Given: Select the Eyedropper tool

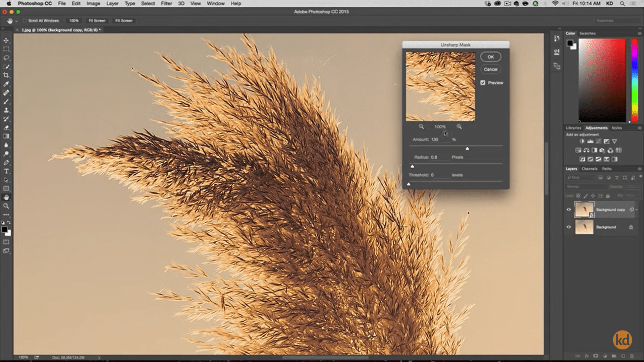Looking at the screenshot, I should tap(6, 84).
